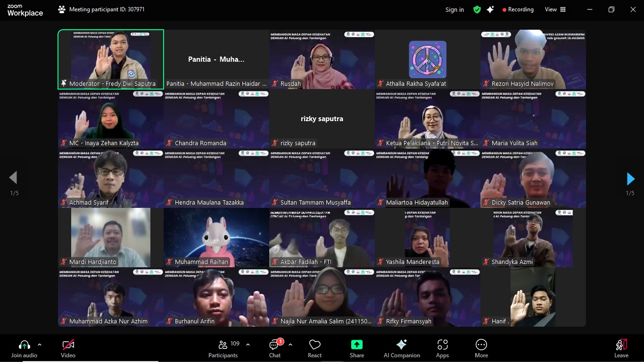644x362 pixels.
Task: Click the name label Maliartoa Hidayatullah
Action: point(417,202)
